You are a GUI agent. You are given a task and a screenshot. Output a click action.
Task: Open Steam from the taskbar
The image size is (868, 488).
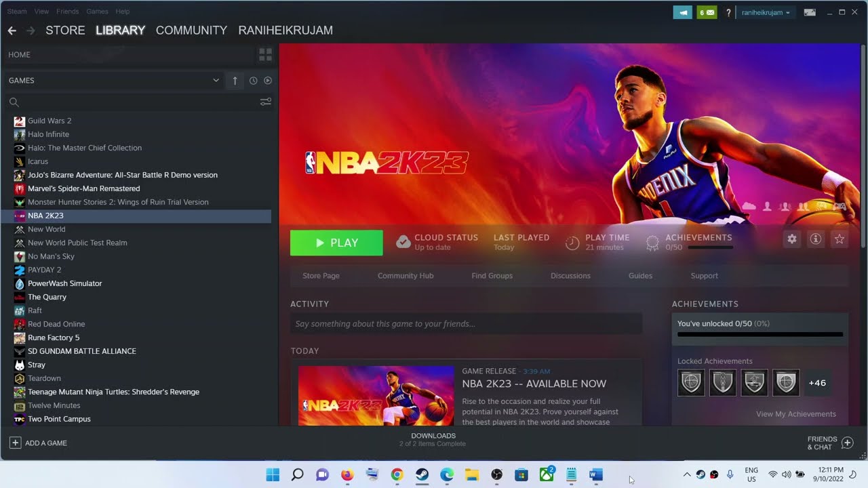(422, 475)
